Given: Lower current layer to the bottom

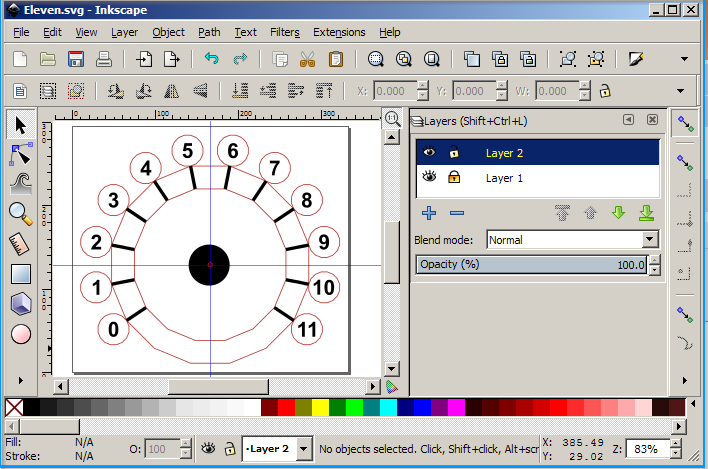Looking at the screenshot, I should click(x=646, y=213).
